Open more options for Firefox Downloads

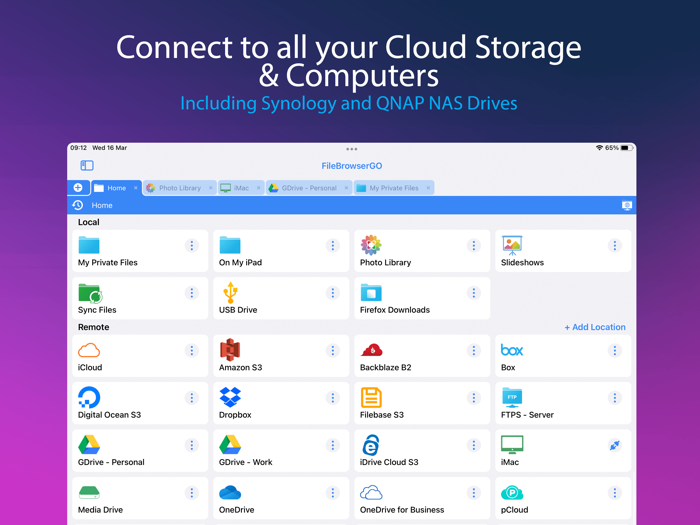[x=474, y=293]
